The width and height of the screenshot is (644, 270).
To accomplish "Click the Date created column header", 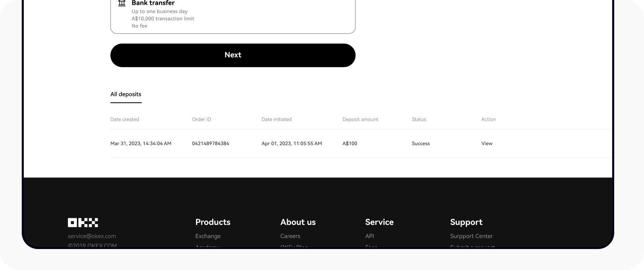I will pos(125,119).
